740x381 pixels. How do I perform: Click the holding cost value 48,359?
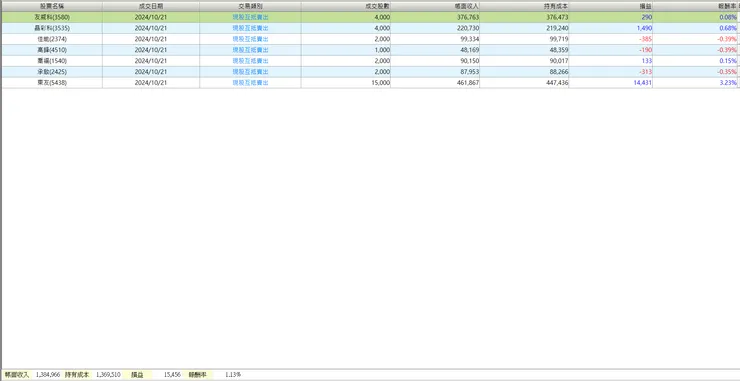coord(560,50)
